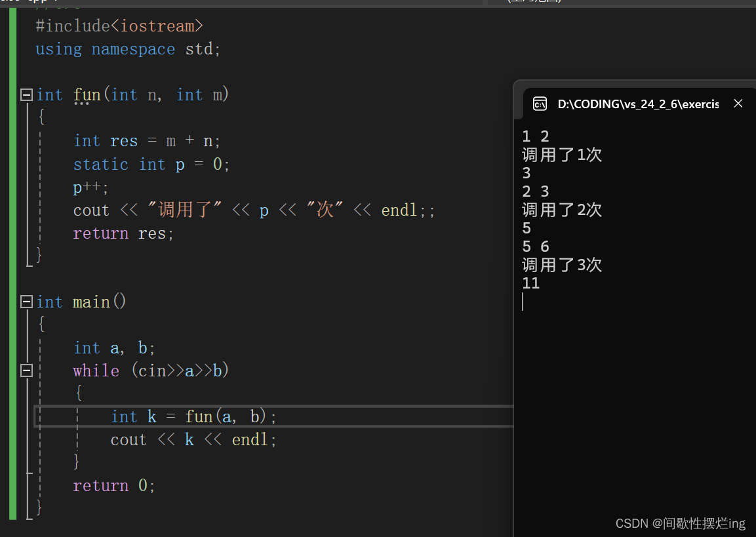Click console output '调用了1次'

coord(562,155)
